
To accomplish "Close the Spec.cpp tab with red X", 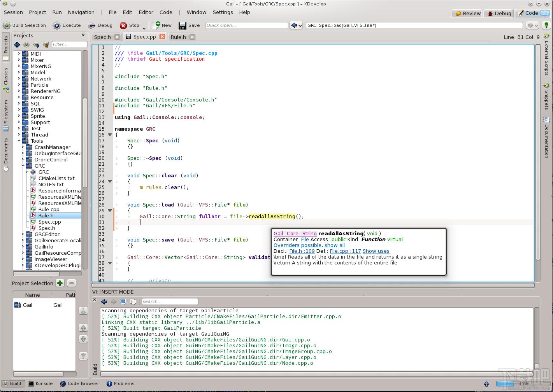I will coord(162,37).
